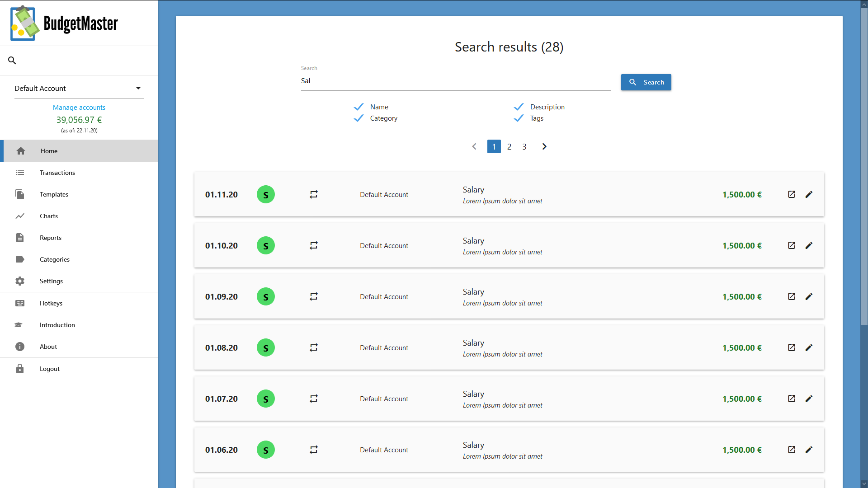Toggle the Tags search filter checkbox
Viewport: 868px width, 488px height.
[519, 118]
